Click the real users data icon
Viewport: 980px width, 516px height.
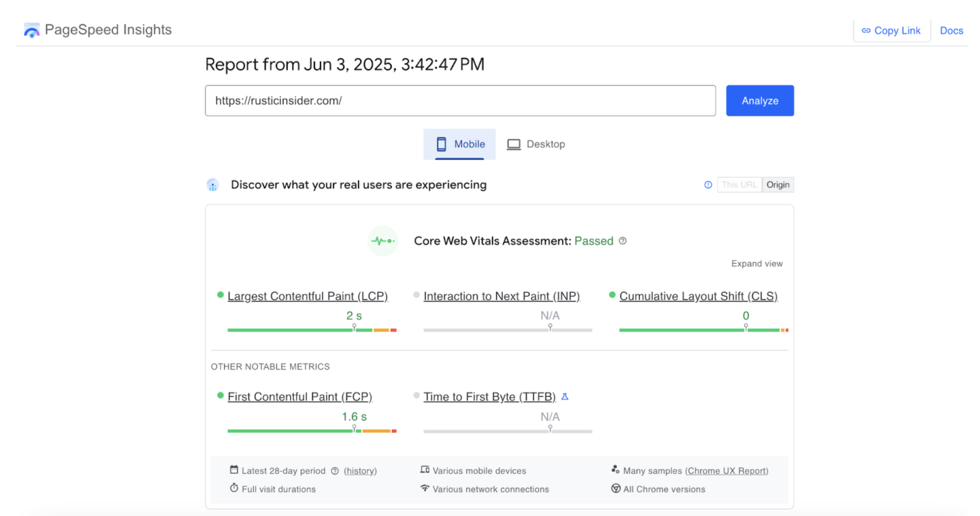213,185
